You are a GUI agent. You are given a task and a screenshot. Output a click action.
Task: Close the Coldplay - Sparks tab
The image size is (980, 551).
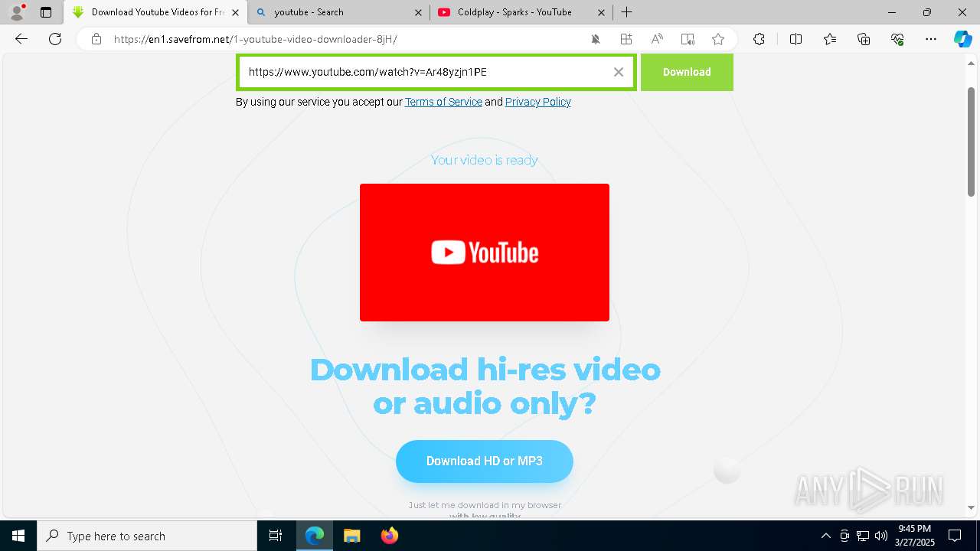(601, 12)
